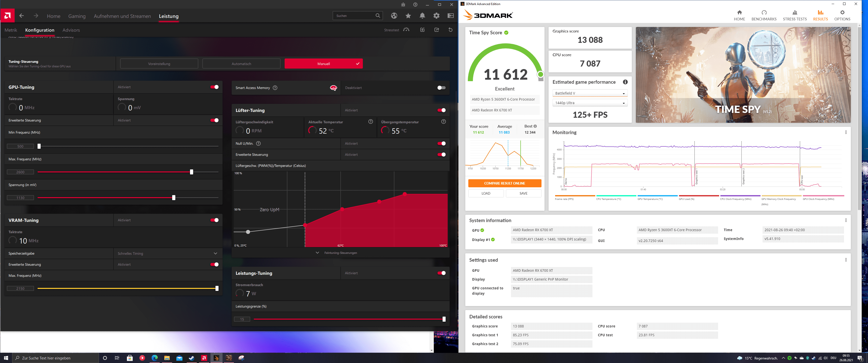Open the bug report icon in Radeon Software
This screenshot has width=868, height=363.
click(x=403, y=5)
